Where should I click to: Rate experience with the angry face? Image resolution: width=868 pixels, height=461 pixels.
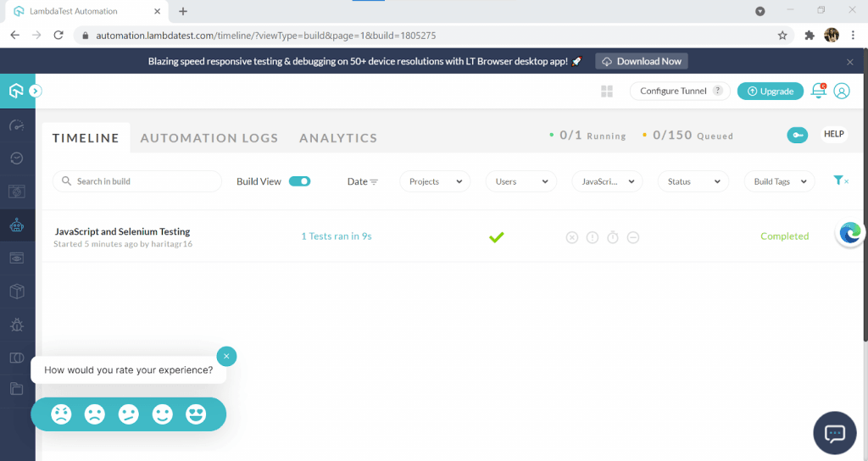click(x=61, y=414)
